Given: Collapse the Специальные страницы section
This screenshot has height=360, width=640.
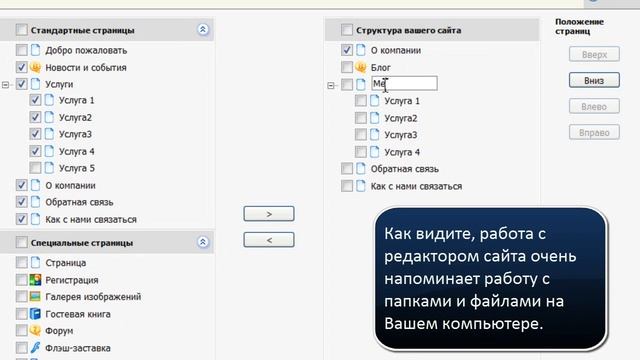Looking at the screenshot, I should pyautogui.click(x=202, y=242).
